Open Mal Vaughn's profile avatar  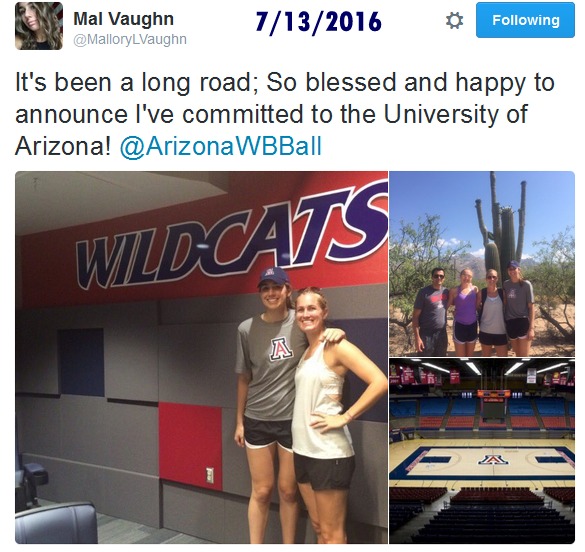39,26
